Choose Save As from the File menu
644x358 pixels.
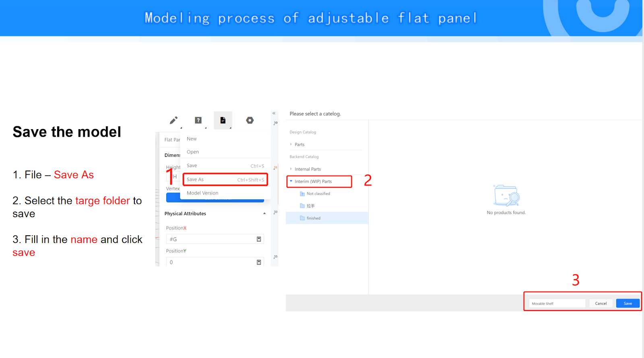225,179
